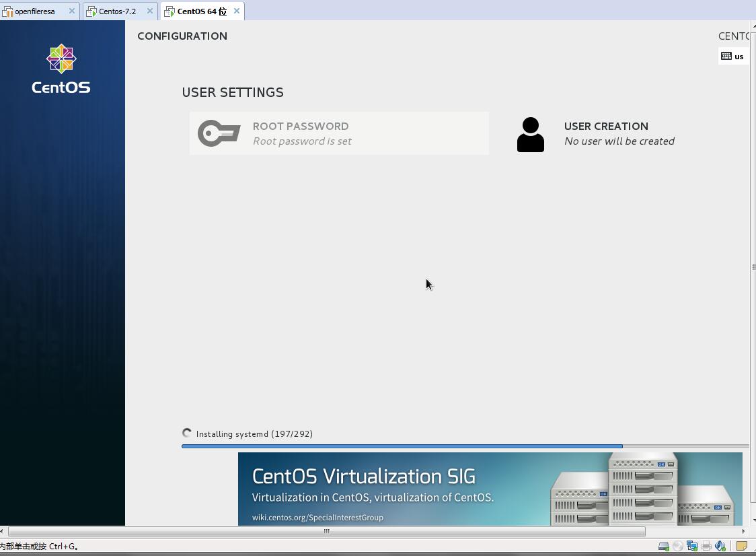Click the horizontal scrollbar right arrow

(743, 531)
